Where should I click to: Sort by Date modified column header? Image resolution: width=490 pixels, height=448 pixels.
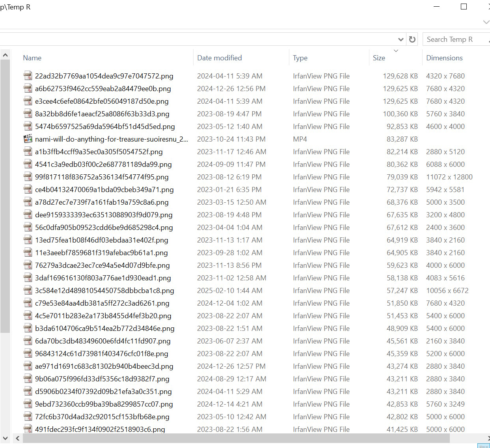coord(220,58)
